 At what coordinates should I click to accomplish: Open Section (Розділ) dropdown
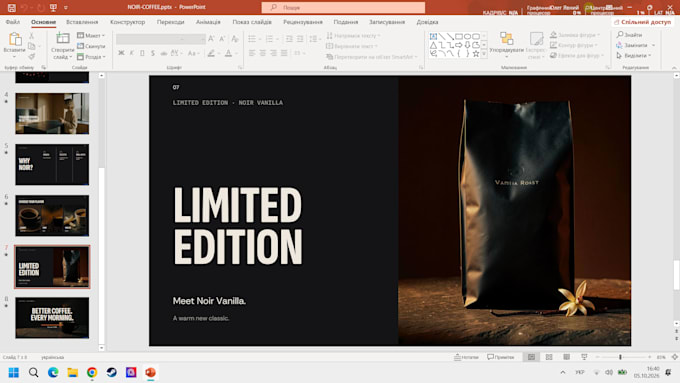click(x=91, y=57)
